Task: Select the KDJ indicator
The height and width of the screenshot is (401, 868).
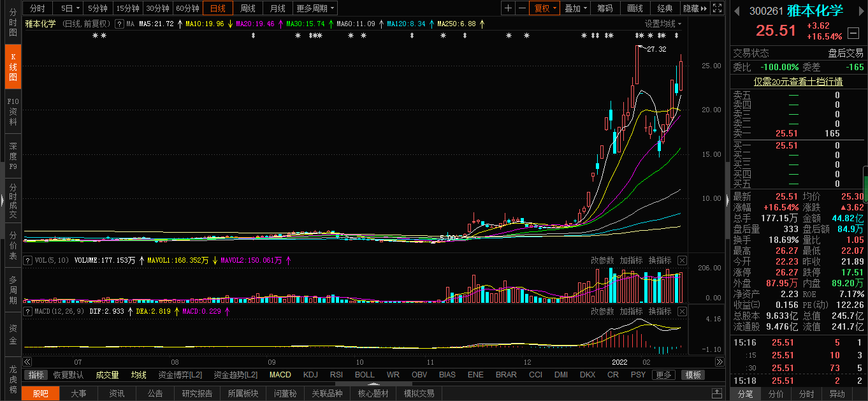Action: click(x=310, y=375)
